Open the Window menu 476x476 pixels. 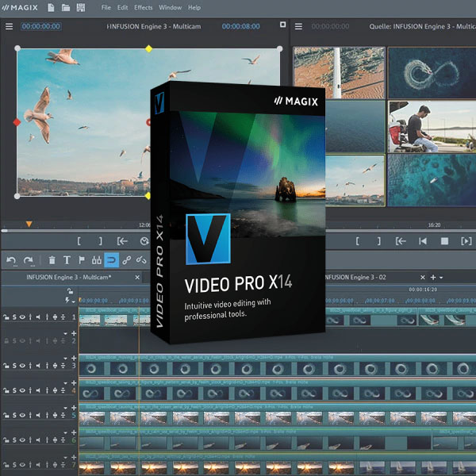click(x=171, y=8)
